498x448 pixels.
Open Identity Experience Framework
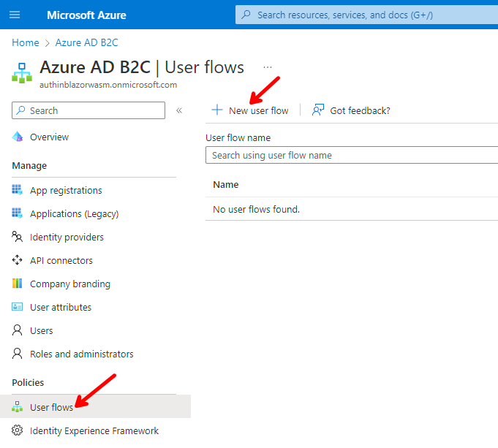click(94, 431)
